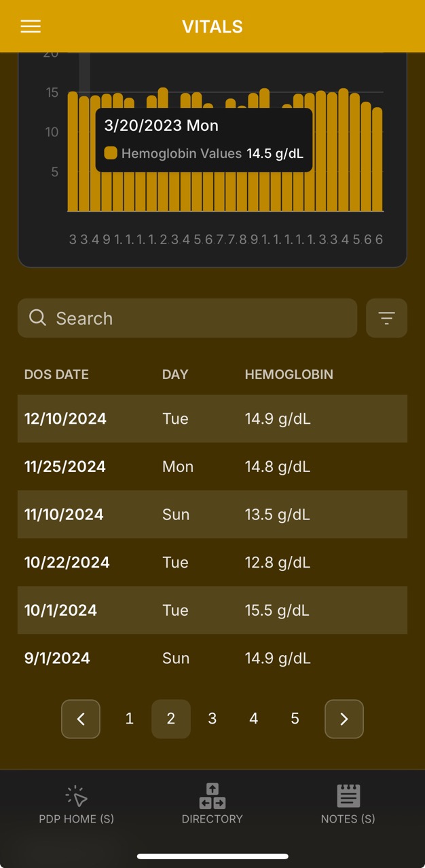Select page 1 of results
Viewport: 425px width, 868px height.
129,719
